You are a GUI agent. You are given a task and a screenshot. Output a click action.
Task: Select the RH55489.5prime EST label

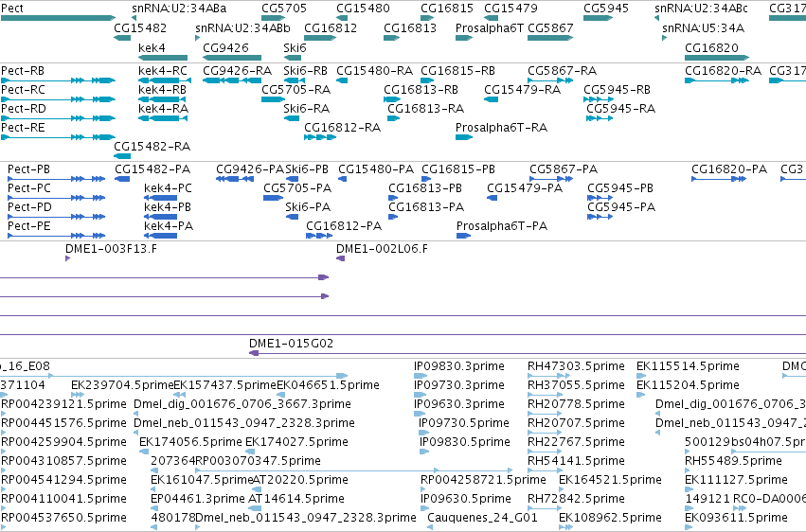coord(733,461)
